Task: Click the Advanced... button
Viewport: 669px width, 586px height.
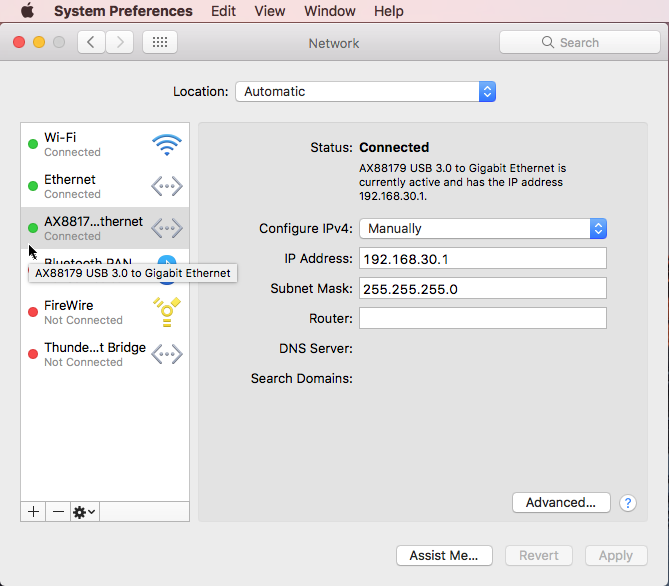Action: coord(560,503)
